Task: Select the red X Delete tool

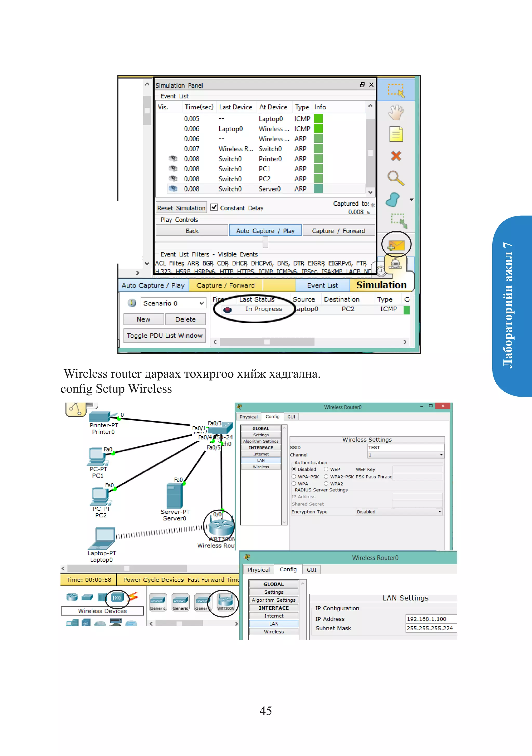Action: click(x=396, y=156)
